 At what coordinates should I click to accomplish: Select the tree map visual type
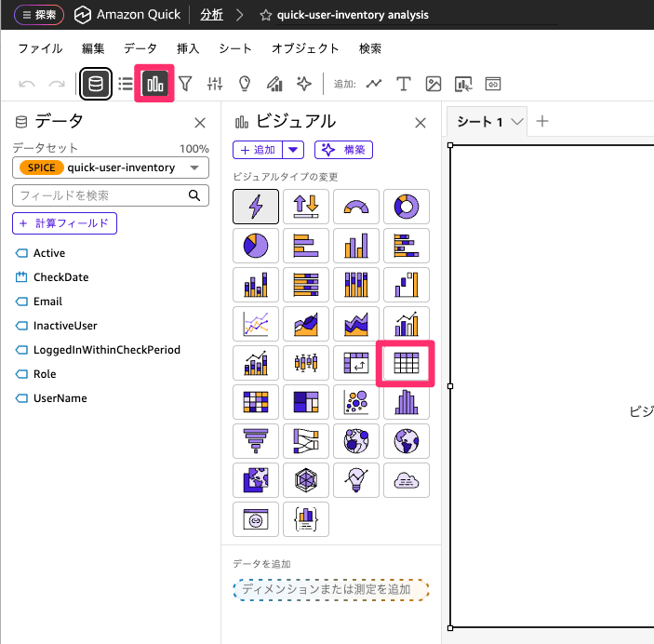pos(306,402)
